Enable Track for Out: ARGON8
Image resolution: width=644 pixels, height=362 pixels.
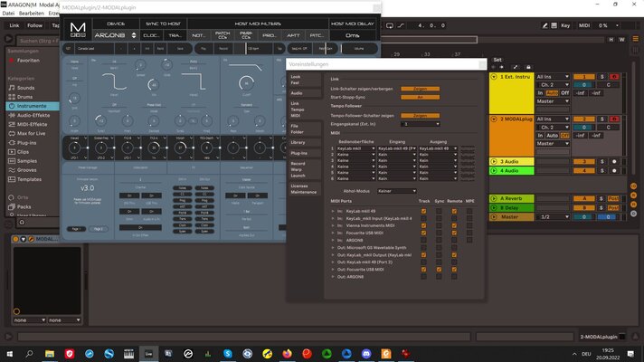[x=423, y=277]
